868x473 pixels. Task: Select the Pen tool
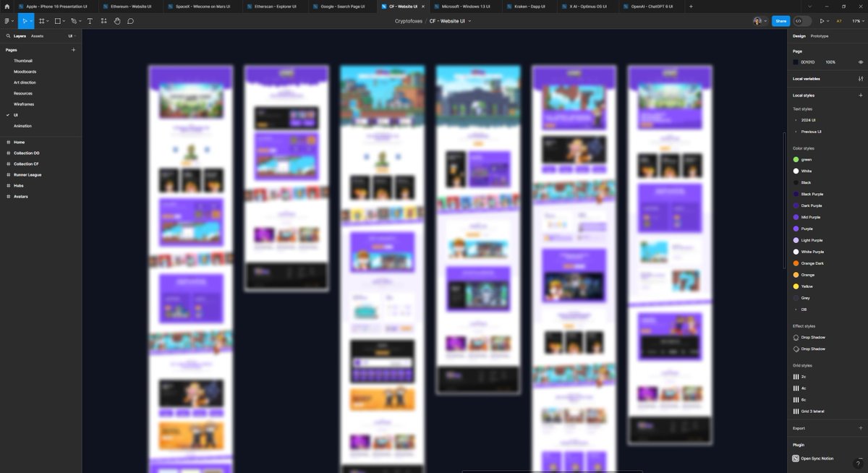74,21
